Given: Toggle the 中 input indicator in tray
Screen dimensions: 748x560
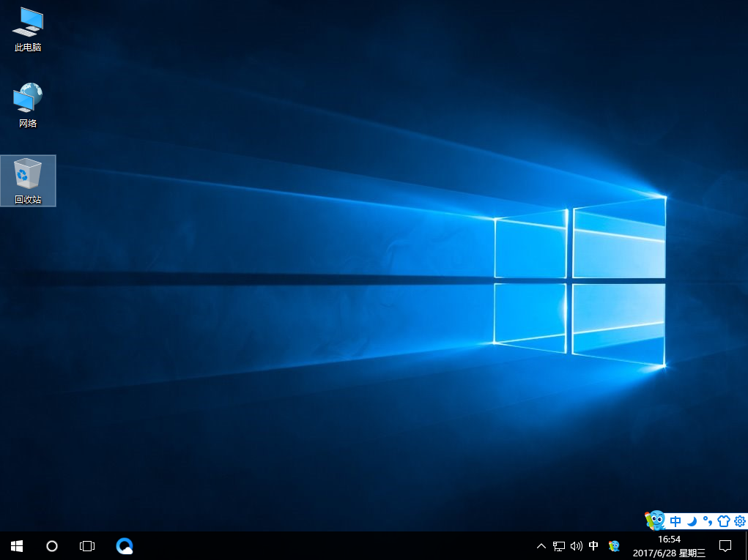Looking at the screenshot, I should point(594,545).
